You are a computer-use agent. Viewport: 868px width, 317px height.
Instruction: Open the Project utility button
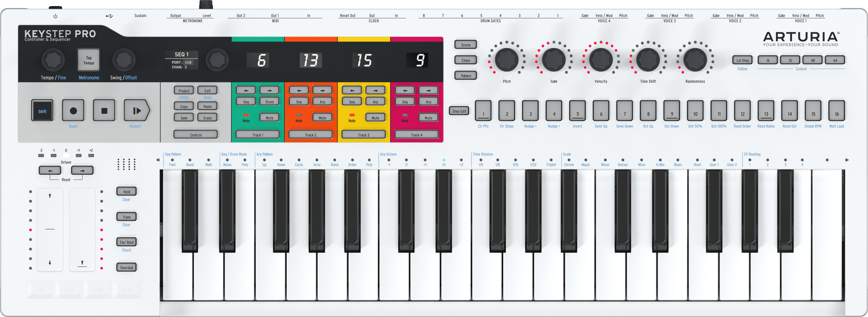pyautogui.click(x=184, y=90)
